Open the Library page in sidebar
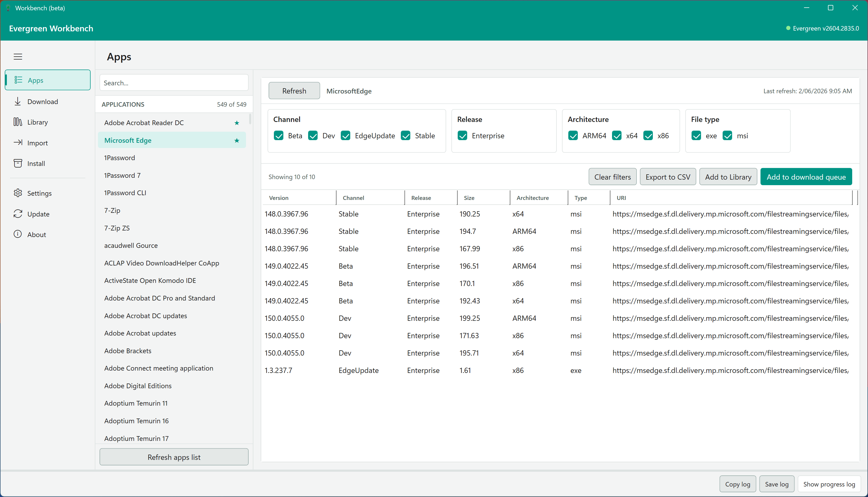Image resolution: width=868 pixels, height=497 pixels. 48,122
